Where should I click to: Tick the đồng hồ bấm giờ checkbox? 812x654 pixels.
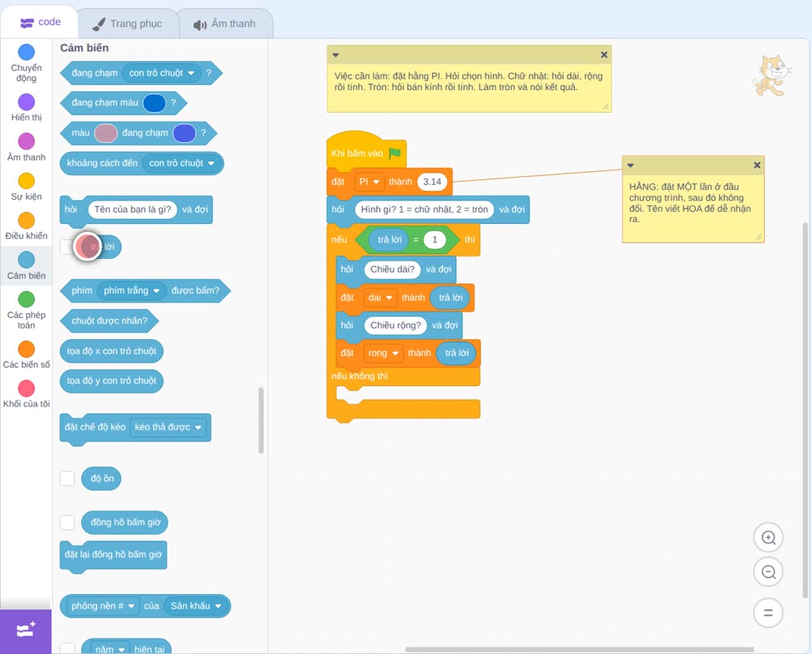click(x=67, y=523)
